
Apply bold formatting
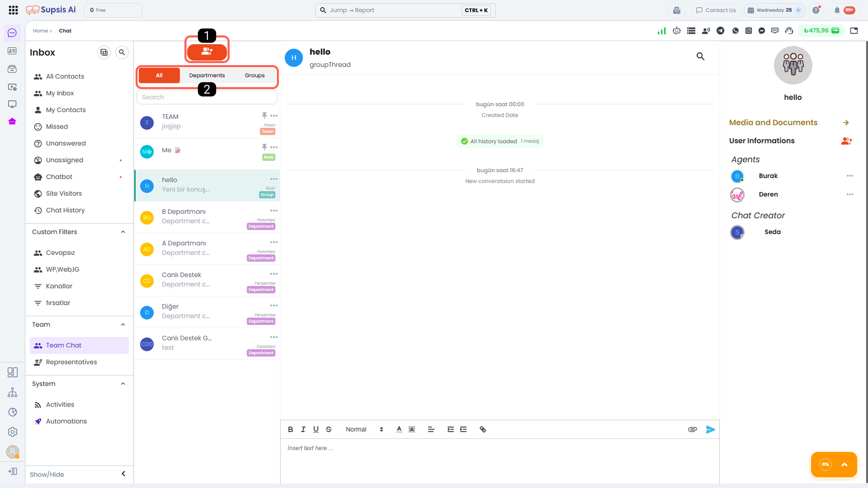[290, 429]
